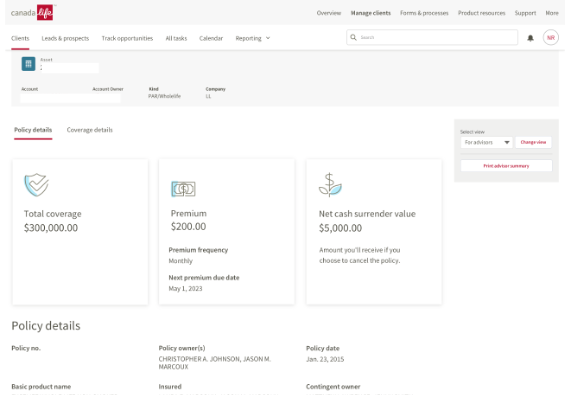Select the Coverage details tab

point(90,130)
